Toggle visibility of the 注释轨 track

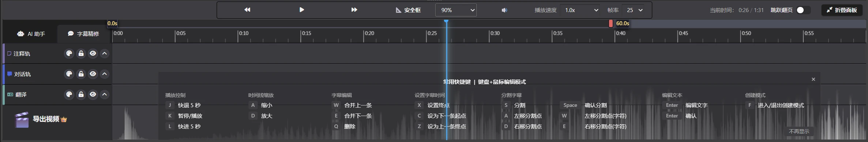pos(93,53)
